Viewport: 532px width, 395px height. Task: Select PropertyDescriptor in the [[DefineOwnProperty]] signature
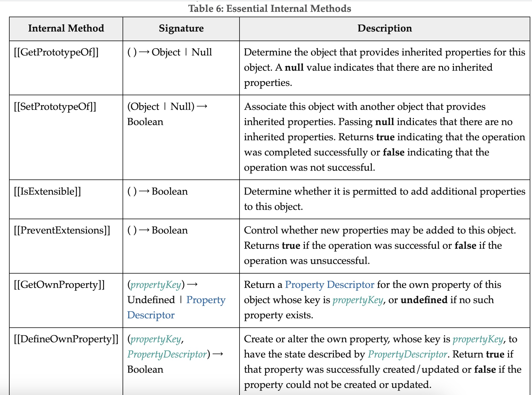[167, 354]
